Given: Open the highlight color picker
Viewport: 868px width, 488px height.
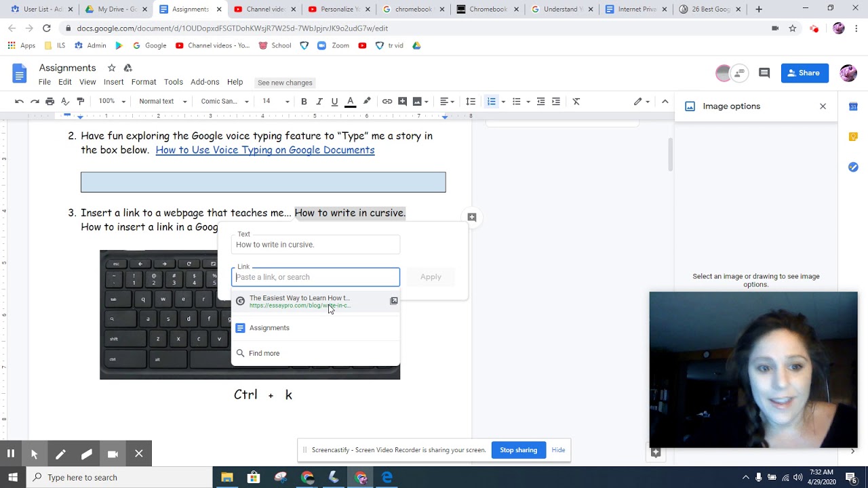Looking at the screenshot, I should tap(367, 102).
